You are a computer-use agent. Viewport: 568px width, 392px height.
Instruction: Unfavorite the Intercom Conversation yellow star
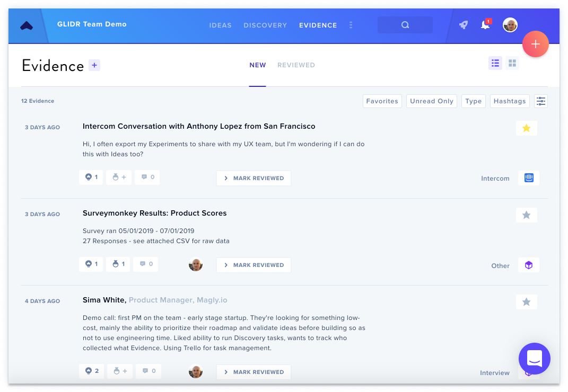point(526,128)
